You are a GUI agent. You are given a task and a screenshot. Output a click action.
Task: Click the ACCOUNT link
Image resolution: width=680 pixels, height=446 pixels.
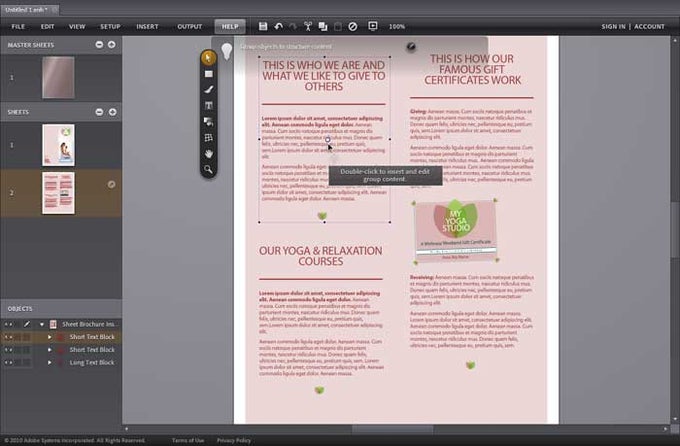(649, 26)
